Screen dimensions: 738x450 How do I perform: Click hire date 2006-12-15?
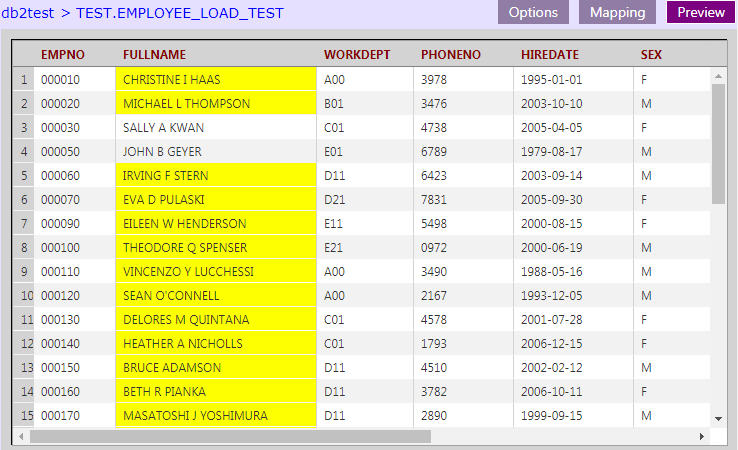click(x=551, y=344)
